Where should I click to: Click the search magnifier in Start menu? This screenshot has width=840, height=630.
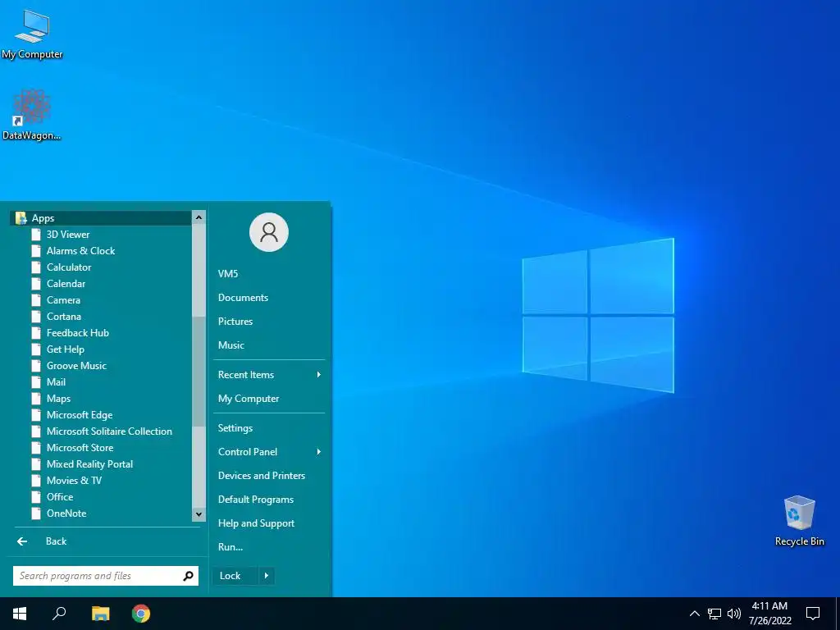pos(188,576)
